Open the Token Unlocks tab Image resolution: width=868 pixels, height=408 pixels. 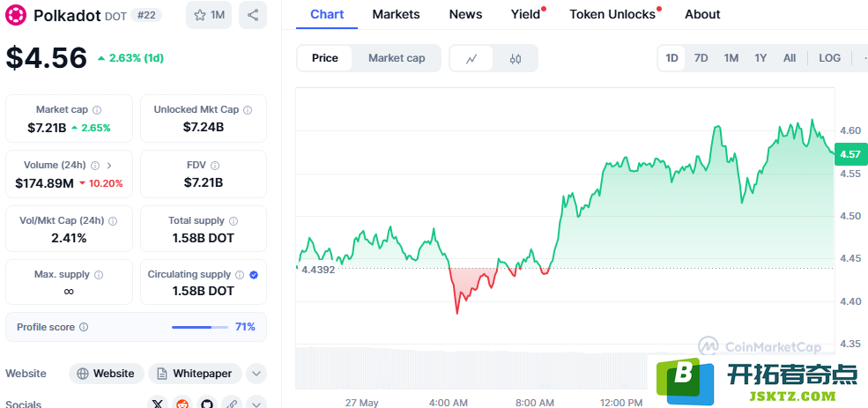point(612,14)
